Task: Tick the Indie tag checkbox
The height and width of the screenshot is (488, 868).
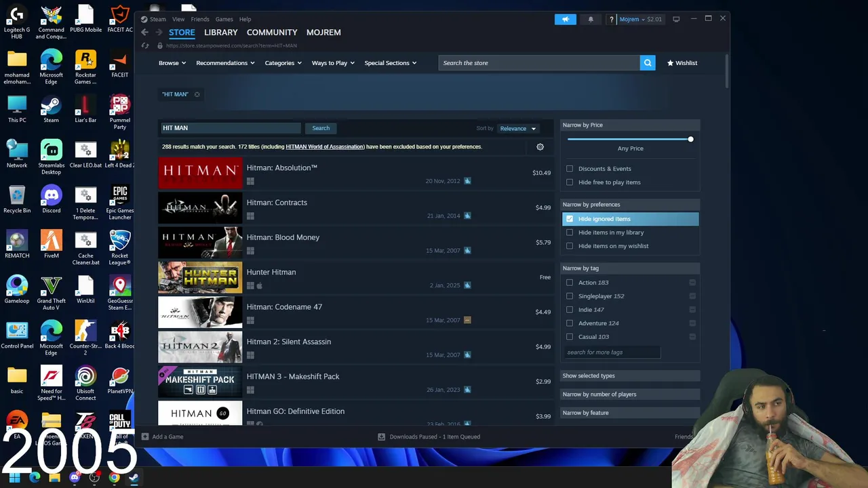Action: coord(570,310)
